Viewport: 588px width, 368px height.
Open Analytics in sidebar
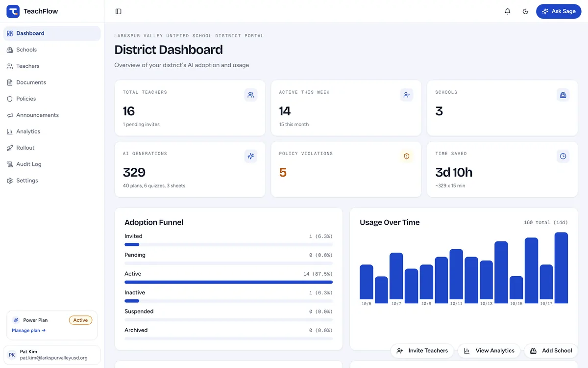point(52,131)
